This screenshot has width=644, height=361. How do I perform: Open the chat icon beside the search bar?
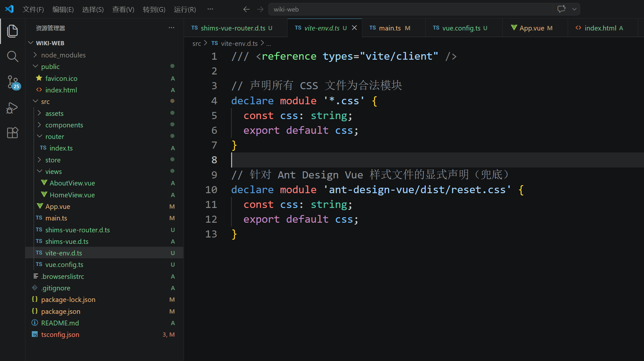click(x=561, y=9)
